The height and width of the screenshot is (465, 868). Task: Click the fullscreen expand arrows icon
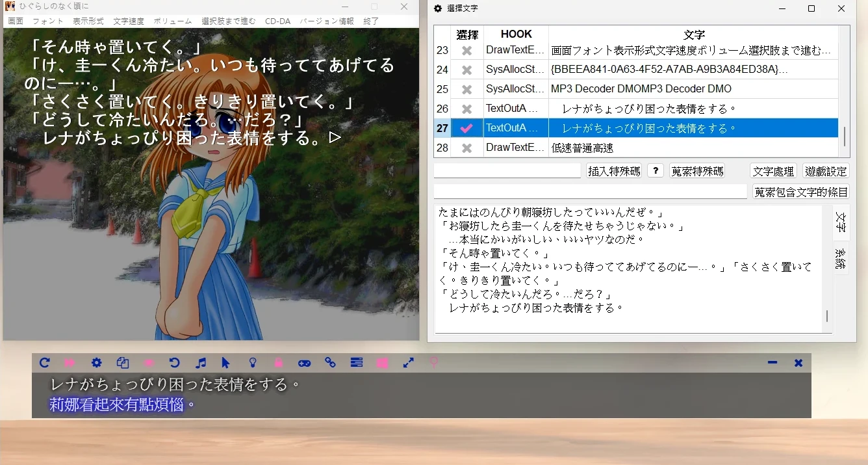408,363
